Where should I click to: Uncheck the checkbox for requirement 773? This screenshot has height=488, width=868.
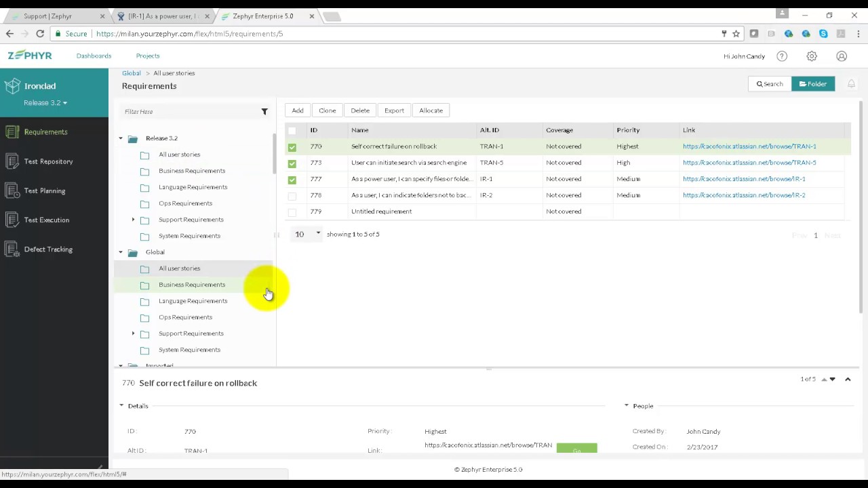click(292, 163)
